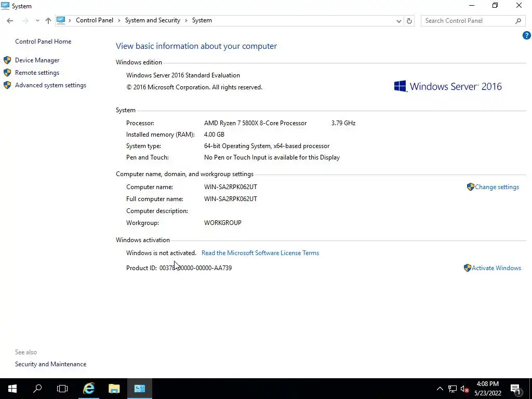Viewport: 532px width, 399px height.
Task: Expand chevron after System and Security
Action: 187,21
